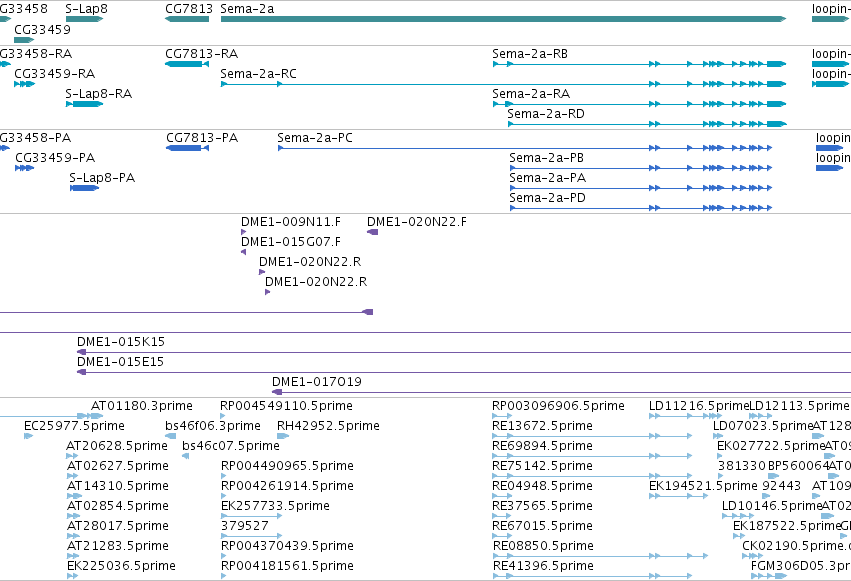Select EST RE08850.5prime

click(600, 557)
